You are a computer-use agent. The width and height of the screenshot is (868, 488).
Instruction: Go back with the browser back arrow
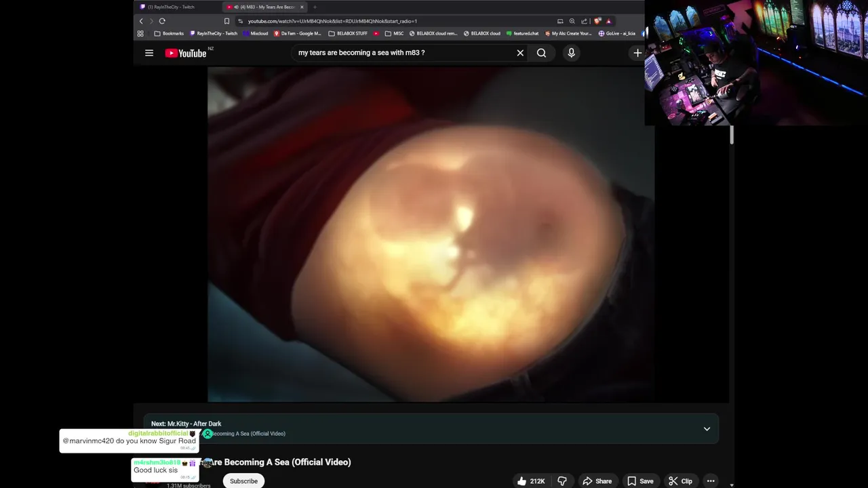coord(141,21)
